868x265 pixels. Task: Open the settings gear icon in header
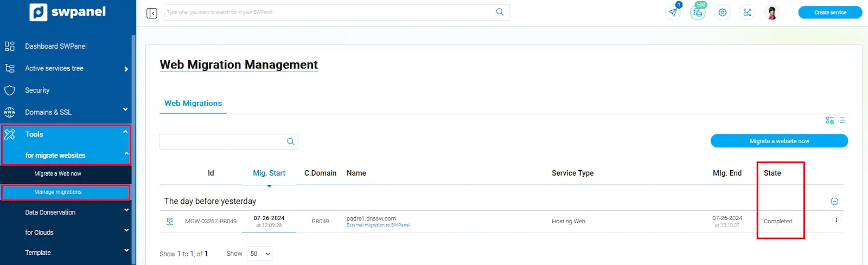[x=723, y=12]
